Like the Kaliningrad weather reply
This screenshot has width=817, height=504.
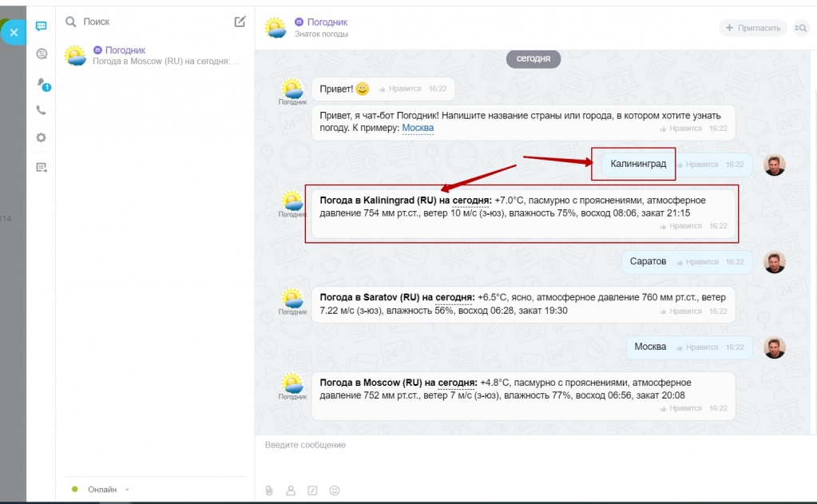681,226
